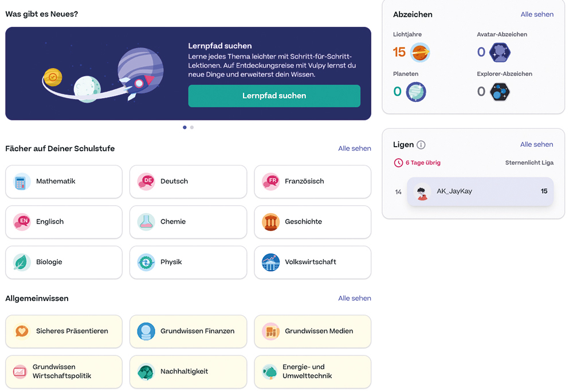Open the Chemie subject card

tap(188, 222)
